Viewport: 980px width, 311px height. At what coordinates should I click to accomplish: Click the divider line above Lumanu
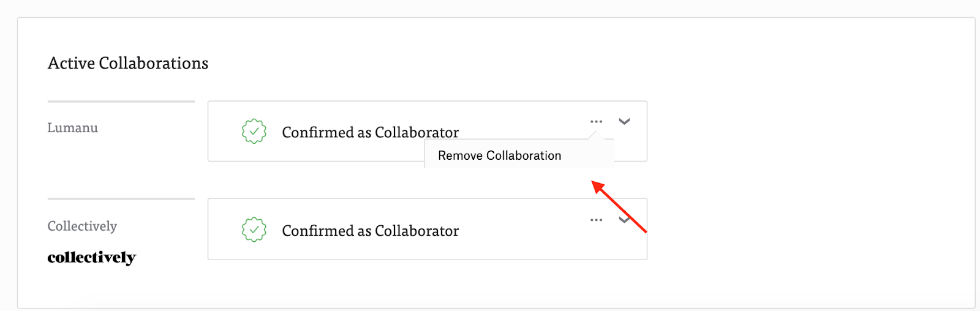coord(121,101)
